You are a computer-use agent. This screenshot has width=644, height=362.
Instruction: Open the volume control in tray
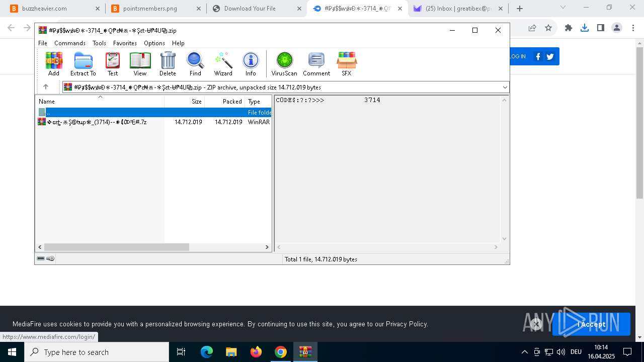pos(561,352)
